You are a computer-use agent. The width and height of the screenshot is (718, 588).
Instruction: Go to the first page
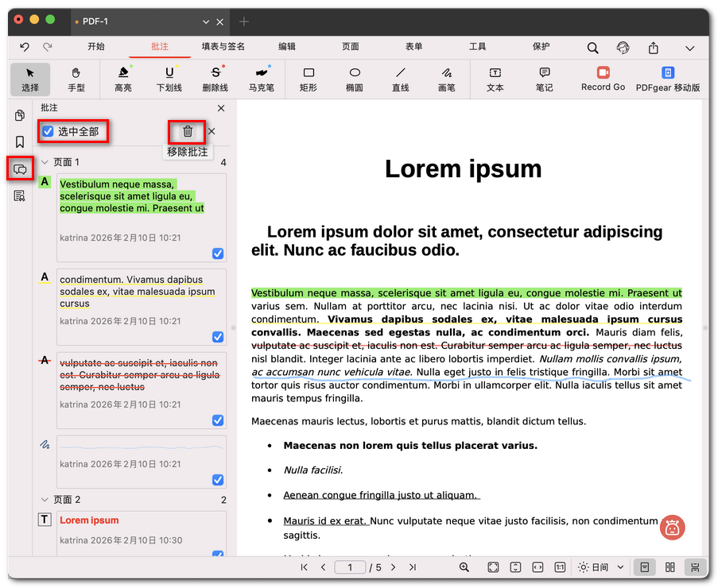(x=304, y=567)
